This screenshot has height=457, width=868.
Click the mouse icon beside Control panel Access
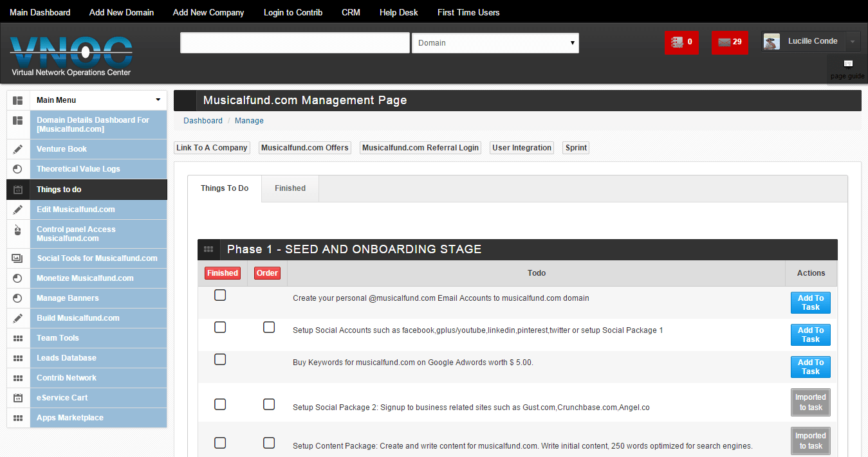[x=18, y=229]
